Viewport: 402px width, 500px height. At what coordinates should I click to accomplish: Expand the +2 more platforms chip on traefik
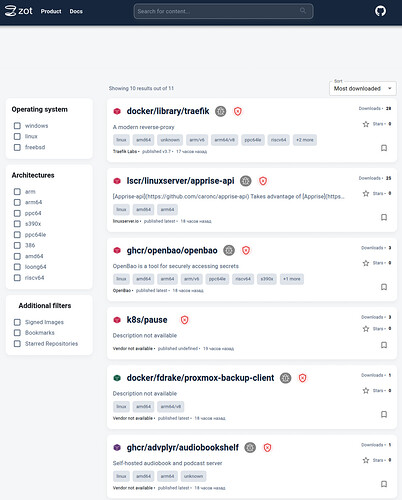click(x=305, y=140)
